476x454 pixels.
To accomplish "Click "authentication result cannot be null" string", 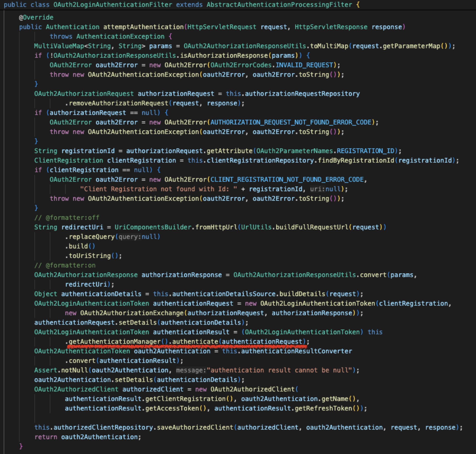I will [x=279, y=370].
